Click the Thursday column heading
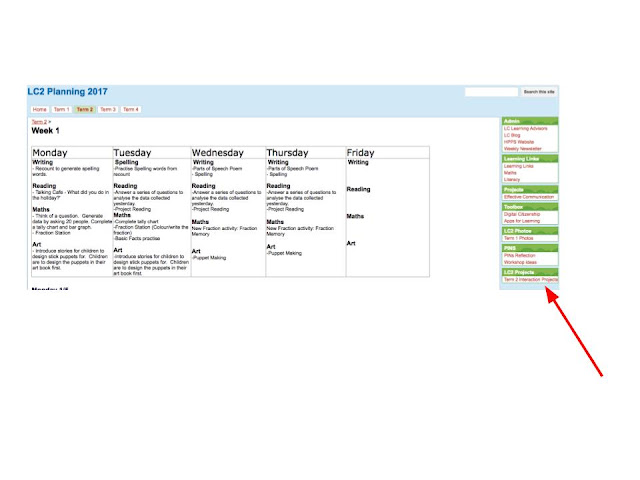Viewport: 640px width, 480px height. coord(287,153)
